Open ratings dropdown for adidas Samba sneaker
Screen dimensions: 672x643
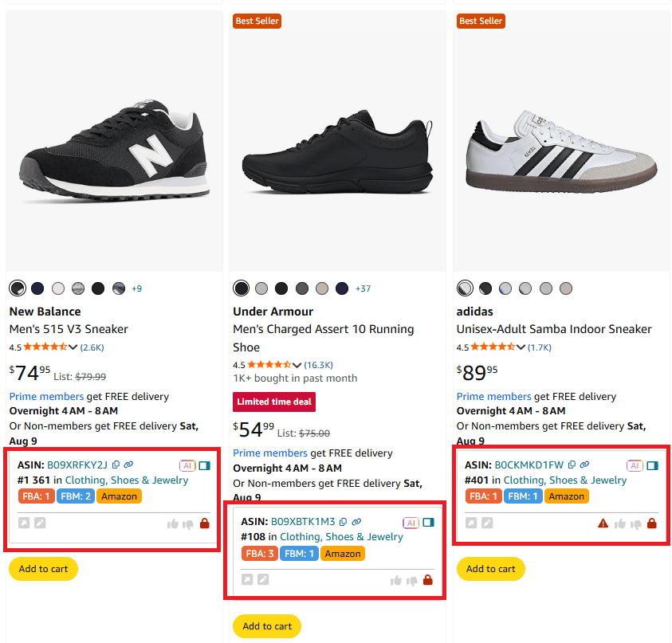tap(521, 347)
